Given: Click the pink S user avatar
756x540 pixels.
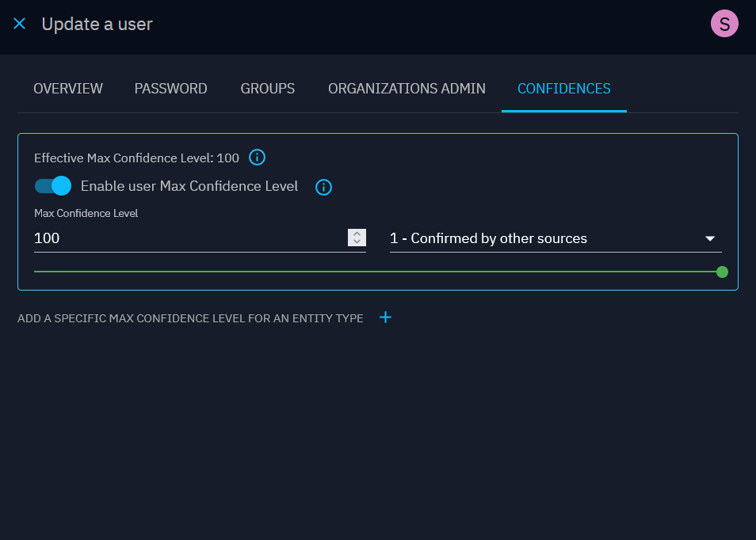Looking at the screenshot, I should click(724, 24).
